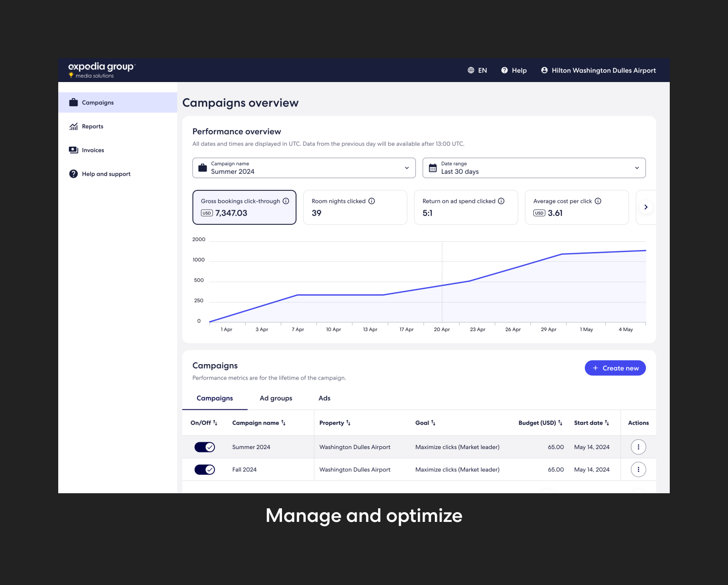Disable the Fall 2024 campaign toggle
This screenshot has height=585, width=728.
pyautogui.click(x=204, y=469)
